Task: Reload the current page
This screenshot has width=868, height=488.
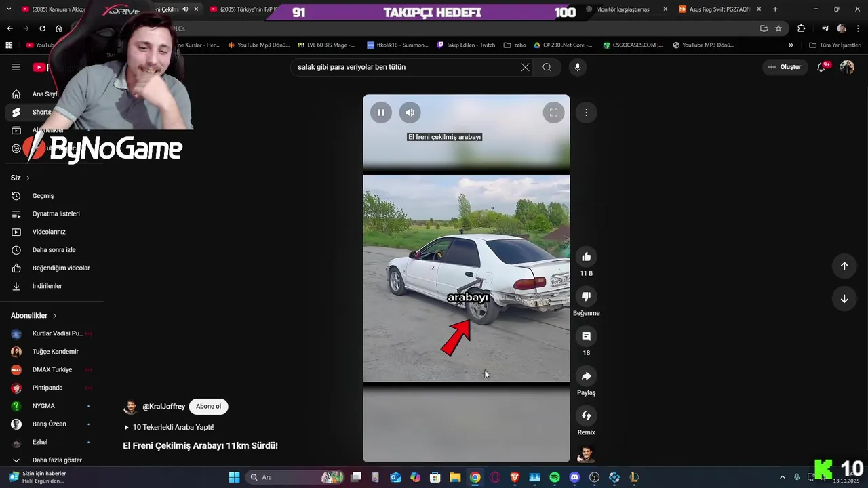Action: [x=42, y=28]
